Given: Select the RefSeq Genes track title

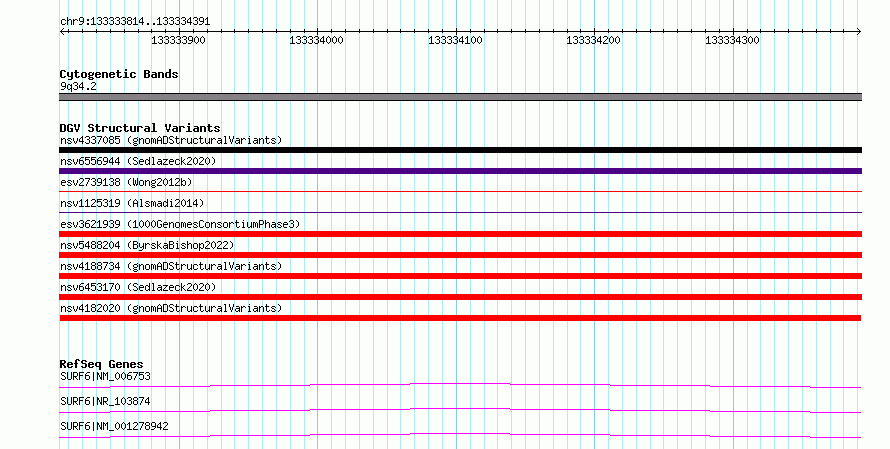Looking at the screenshot, I should click(x=101, y=364).
